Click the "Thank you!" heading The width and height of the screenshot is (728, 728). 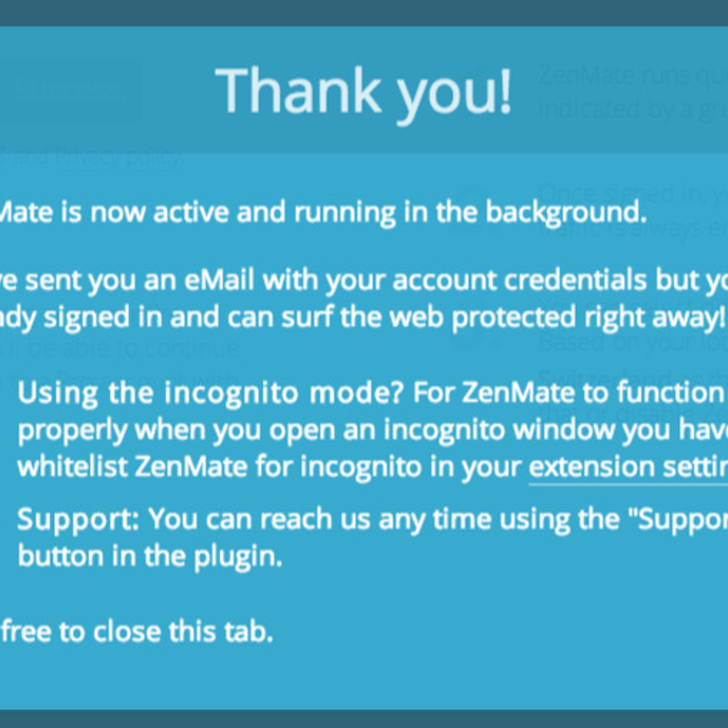pyautogui.click(x=364, y=91)
